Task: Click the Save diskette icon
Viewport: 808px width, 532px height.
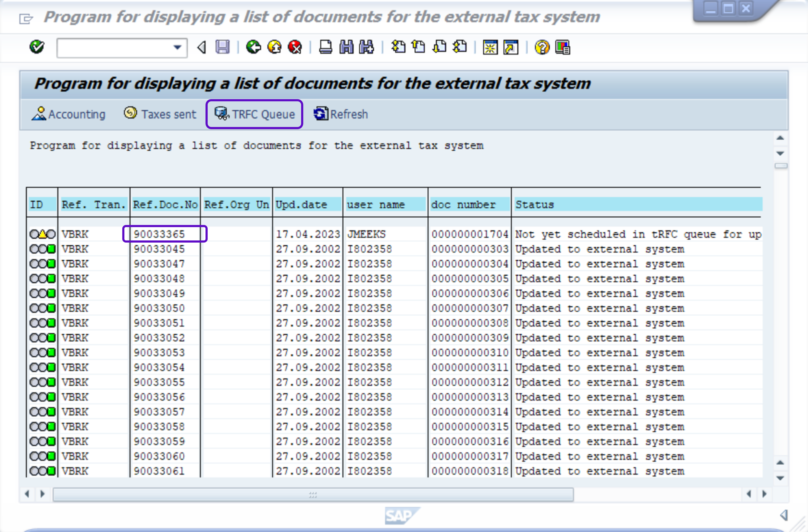Action: coord(222,47)
